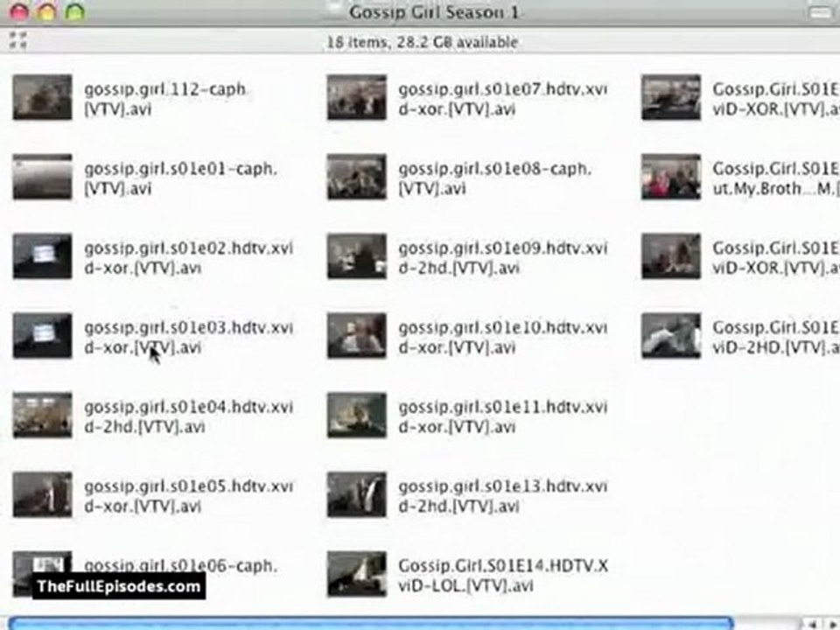Select the s01e08-caph video thumbnail
The image size is (840, 630).
pos(357,177)
